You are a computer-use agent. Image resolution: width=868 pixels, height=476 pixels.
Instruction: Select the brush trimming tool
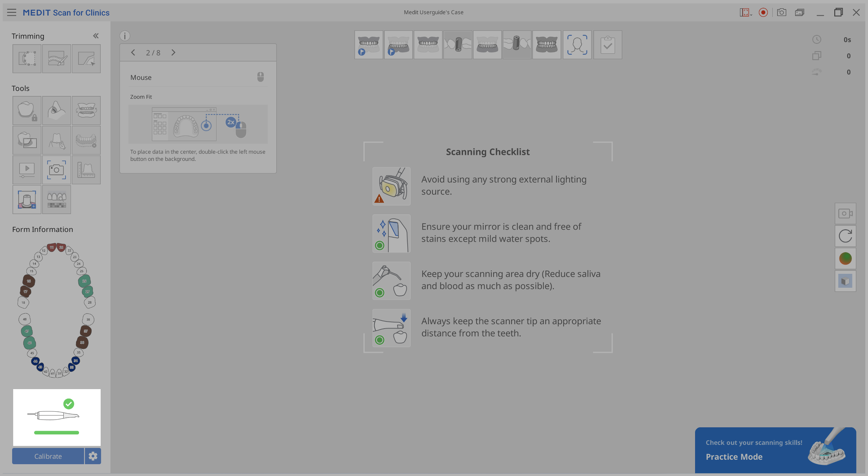56,58
